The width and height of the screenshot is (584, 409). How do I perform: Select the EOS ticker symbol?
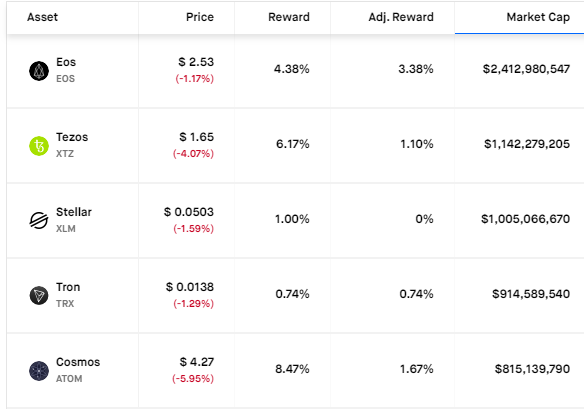pyautogui.click(x=66, y=79)
